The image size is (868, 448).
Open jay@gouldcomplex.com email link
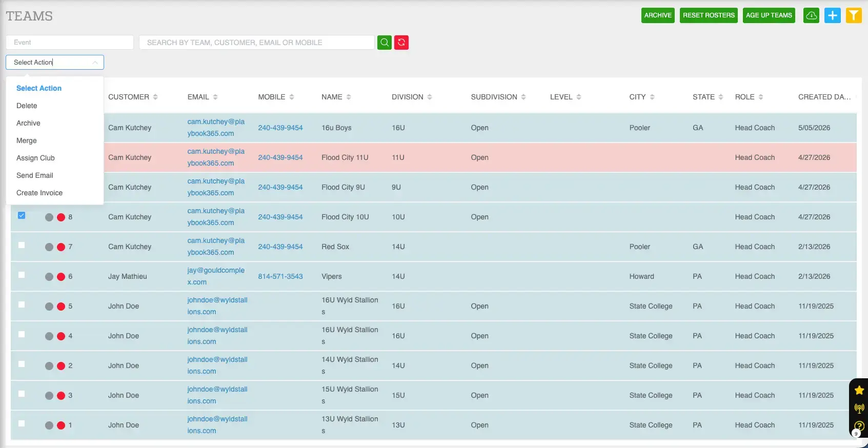pos(216,276)
